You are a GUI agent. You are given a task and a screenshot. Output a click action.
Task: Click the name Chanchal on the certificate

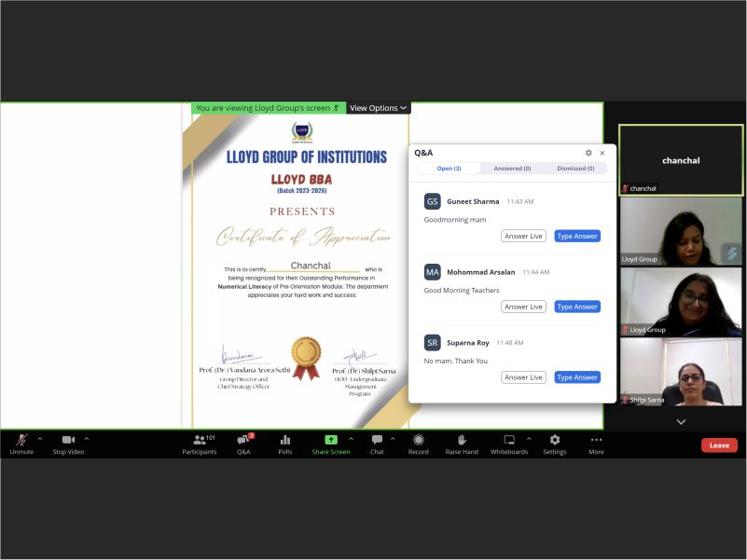pos(311,266)
